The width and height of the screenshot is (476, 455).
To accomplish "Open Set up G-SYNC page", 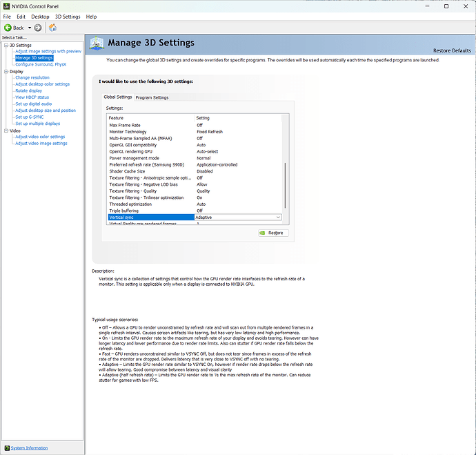I will (30, 117).
